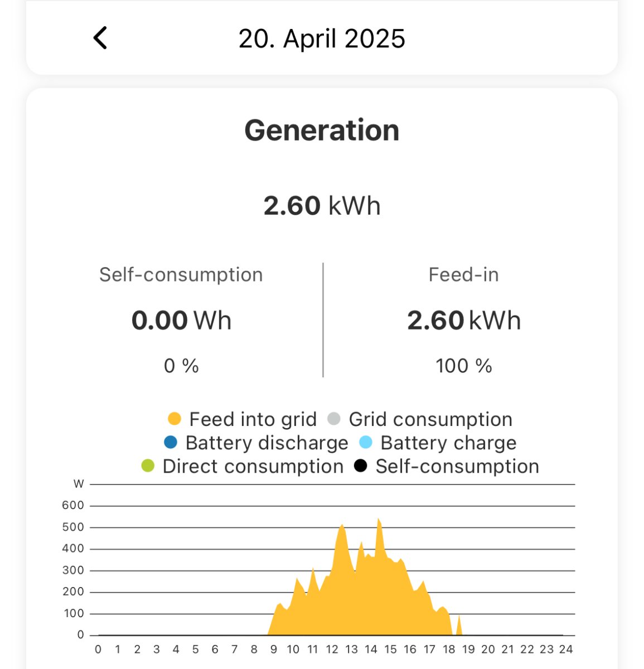Click the light blue Battery charge dot
Screen dimensions: 644x669
click(366, 443)
